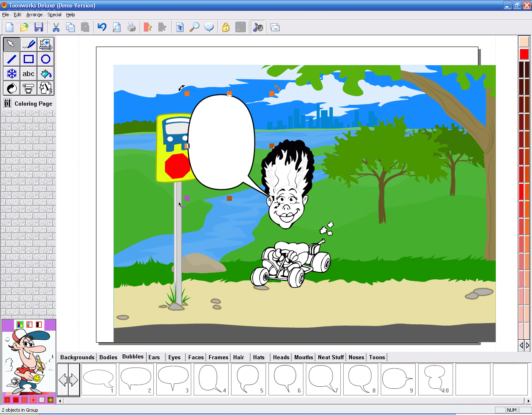This screenshot has width=532, height=415.
Task: Select the circle shape tool
Action: pyautogui.click(x=46, y=59)
